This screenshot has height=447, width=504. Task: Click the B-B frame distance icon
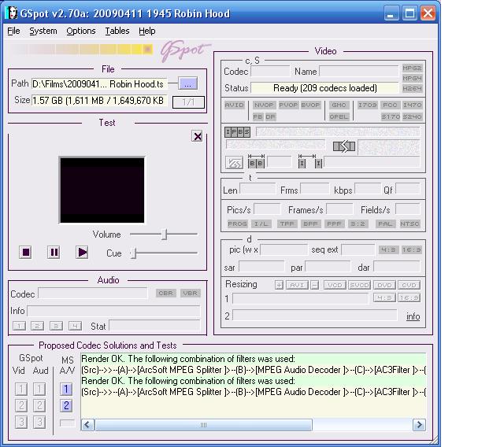(x=256, y=161)
